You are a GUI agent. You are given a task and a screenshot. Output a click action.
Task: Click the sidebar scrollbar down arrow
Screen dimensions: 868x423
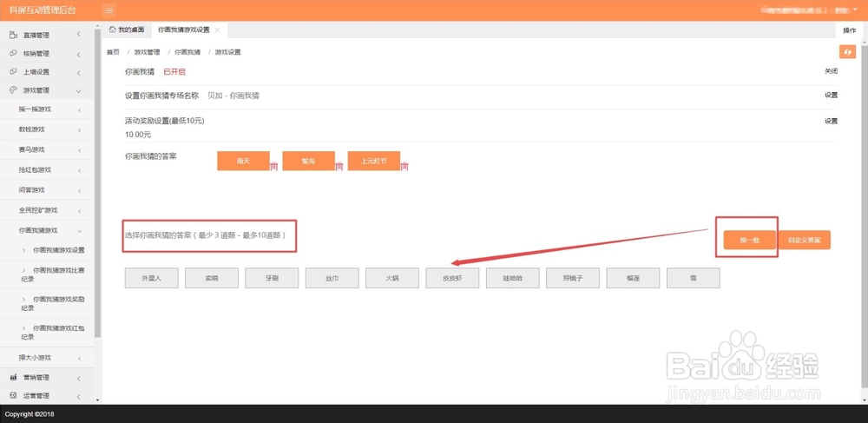(97, 400)
